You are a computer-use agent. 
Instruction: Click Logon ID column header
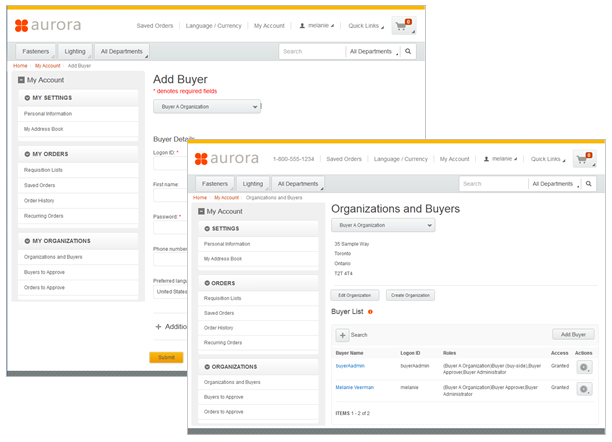click(x=410, y=353)
